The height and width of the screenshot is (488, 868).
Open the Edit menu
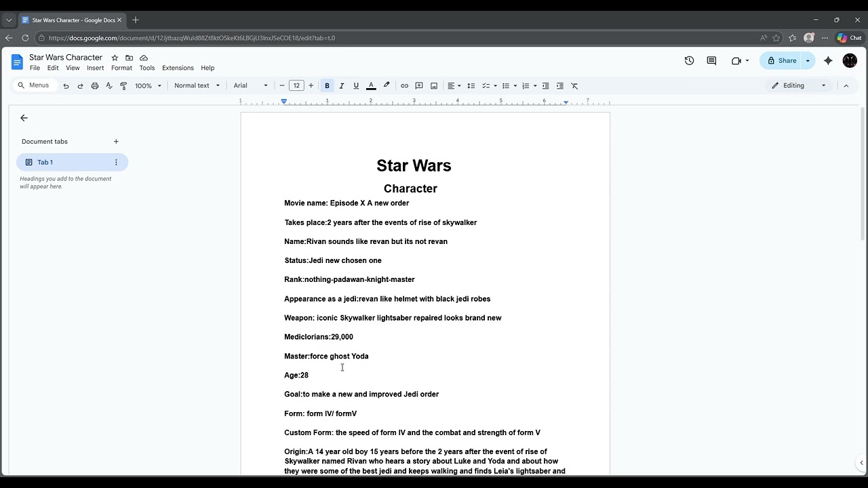pos(53,68)
